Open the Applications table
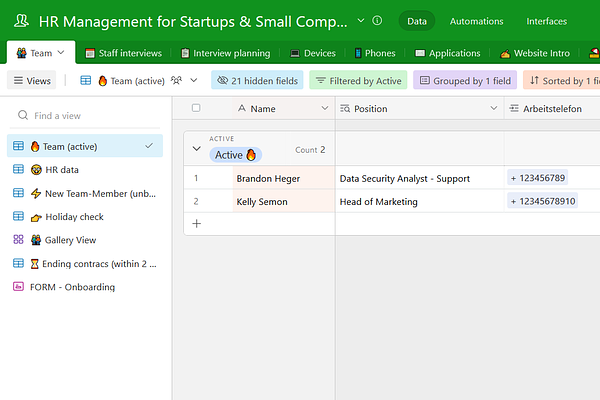 tap(448, 53)
